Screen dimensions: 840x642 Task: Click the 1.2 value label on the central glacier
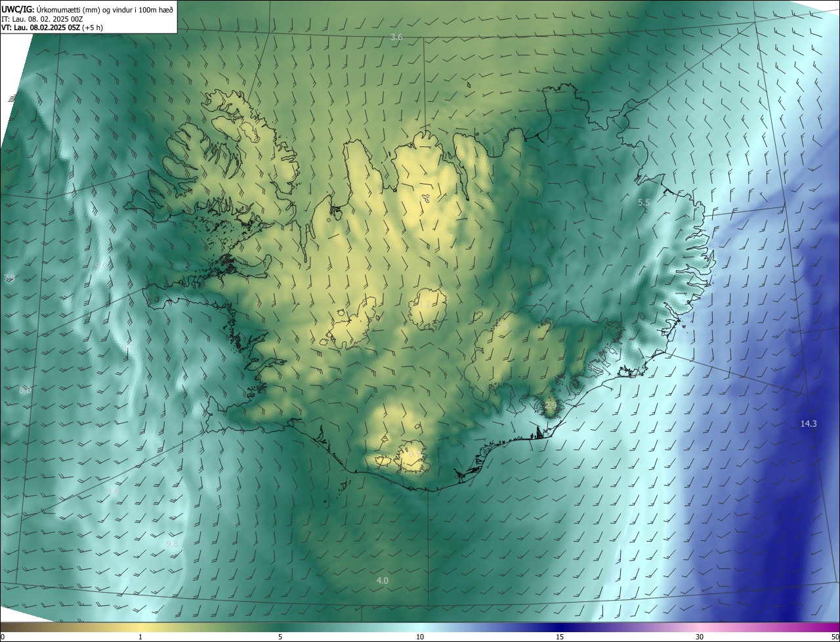pyautogui.click(x=425, y=305)
